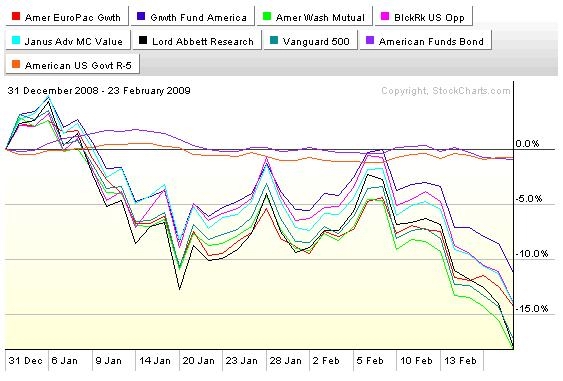The width and height of the screenshot is (563, 381).
Task: Select the 9 Jan date marker
Action: pyautogui.click(x=108, y=360)
